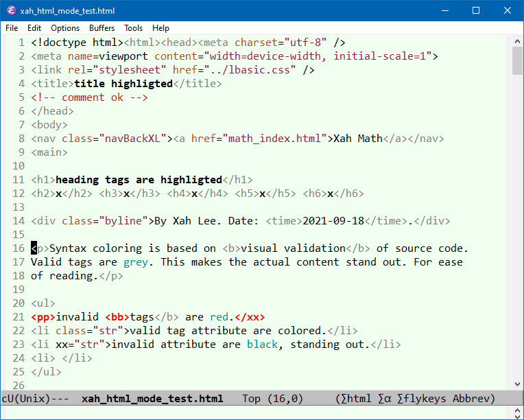Open the Edit menu
The image size is (524, 420).
point(34,28)
